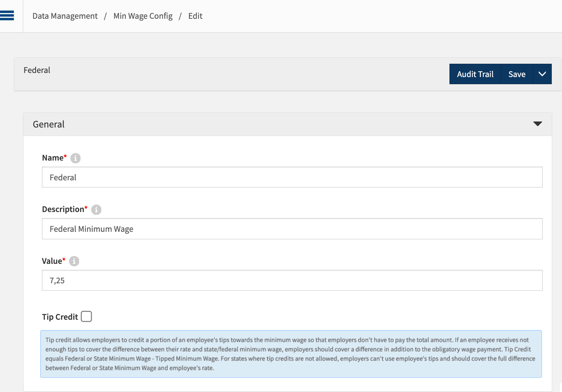Screen dimensions: 562x392
Task: Open Min Wage Config from breadcrumb
Action: [x=143, y=16]
